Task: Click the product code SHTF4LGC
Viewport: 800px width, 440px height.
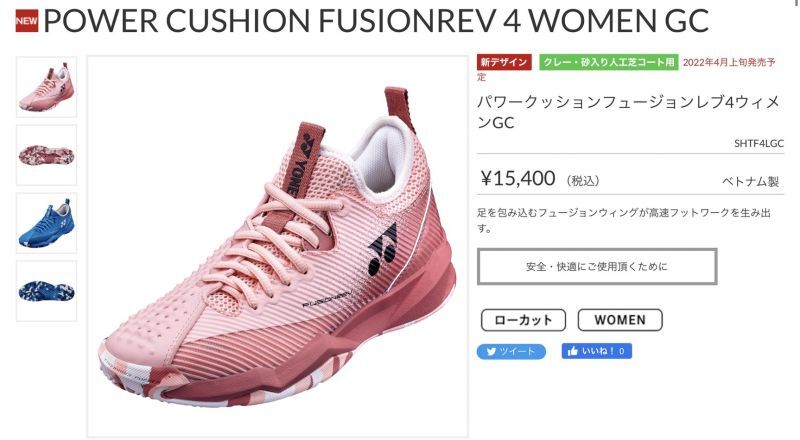Action: tap(759, 143)
